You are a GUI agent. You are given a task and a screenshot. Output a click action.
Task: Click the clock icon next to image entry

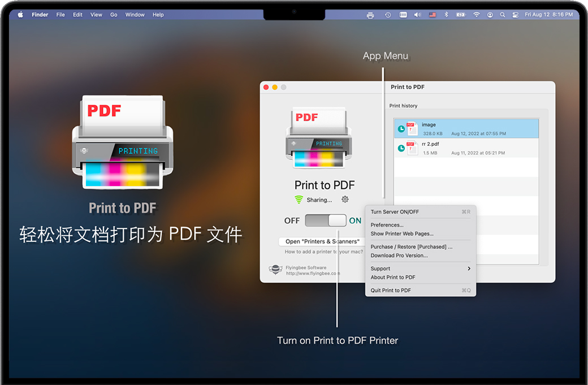tap(401, 129)
